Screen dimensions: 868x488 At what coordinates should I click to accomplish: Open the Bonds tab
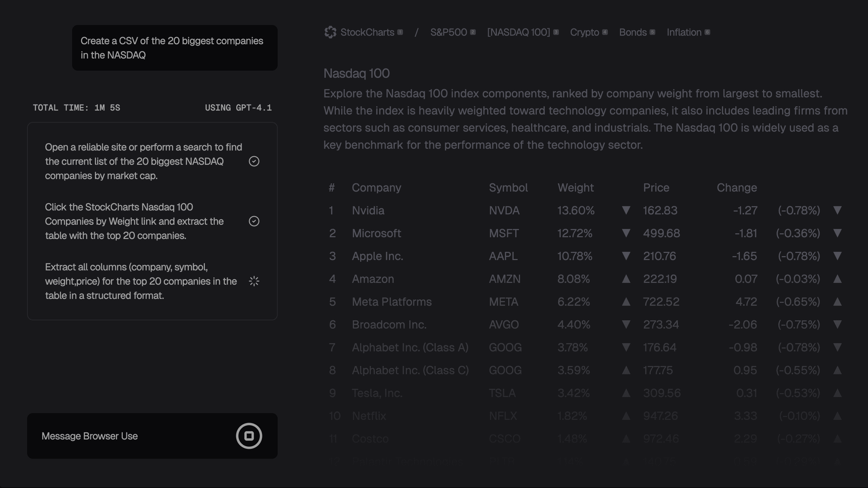point(633,32)
